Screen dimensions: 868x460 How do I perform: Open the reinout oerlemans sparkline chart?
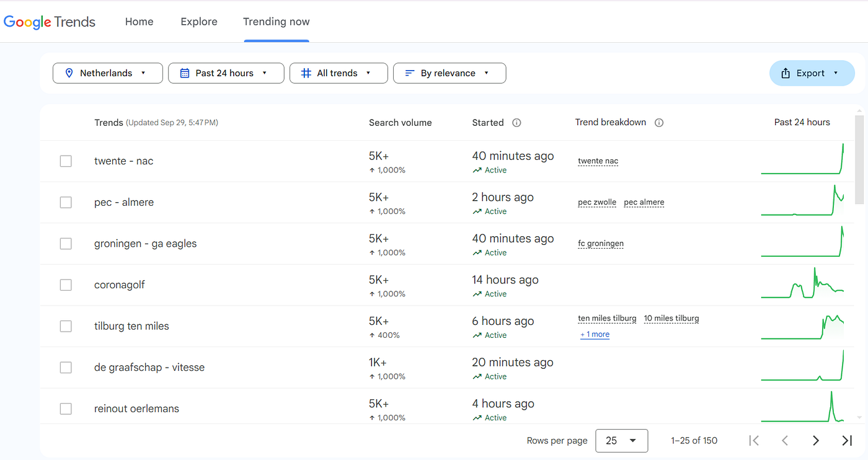pyautogui.click(x=802, y=406)
